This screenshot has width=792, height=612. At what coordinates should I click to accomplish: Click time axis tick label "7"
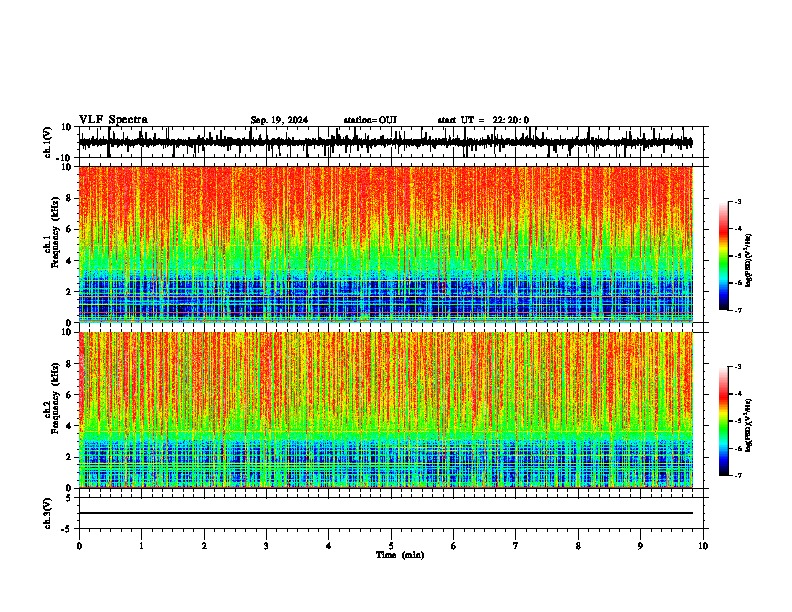point(516,546)
